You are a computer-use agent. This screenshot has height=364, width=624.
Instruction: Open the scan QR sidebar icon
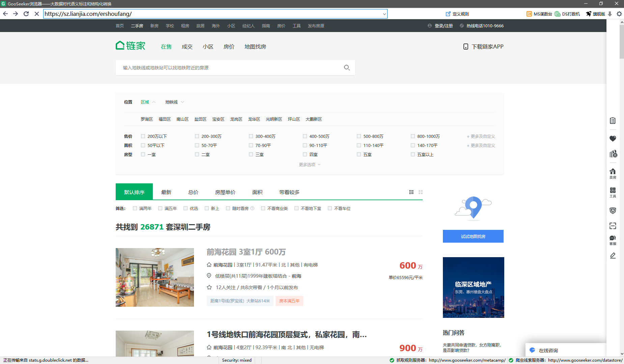pyautogui.click(x=613, y=226)
